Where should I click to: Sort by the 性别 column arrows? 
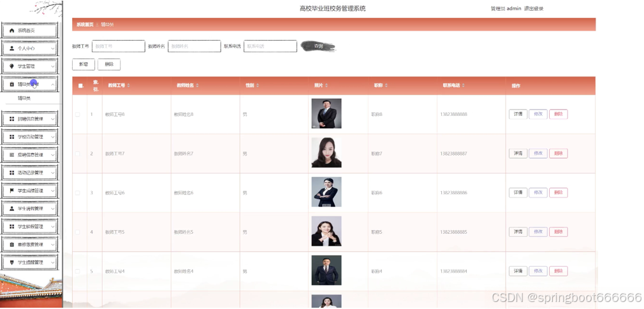[258, 86]
